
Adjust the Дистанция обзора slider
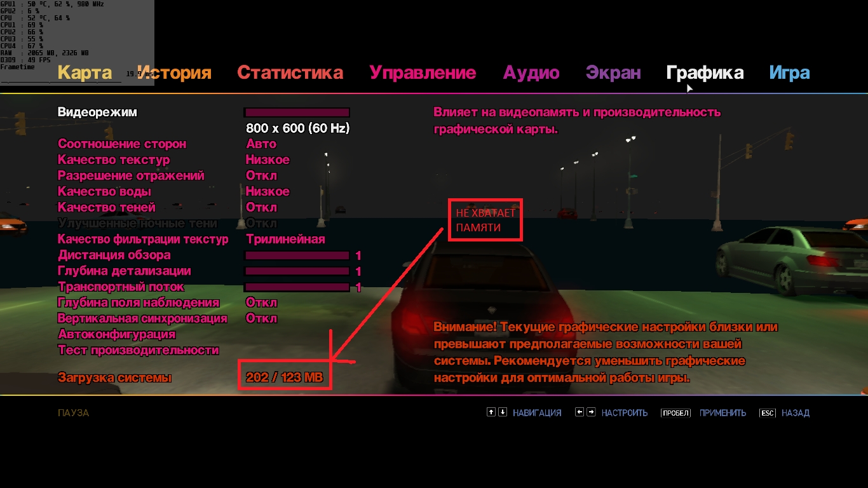point(297,255)
